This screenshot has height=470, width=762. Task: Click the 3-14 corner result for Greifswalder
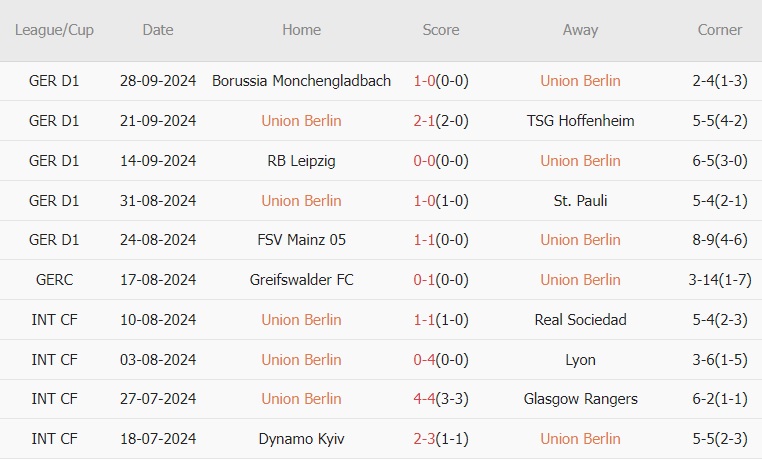click(x=707, y=280)
